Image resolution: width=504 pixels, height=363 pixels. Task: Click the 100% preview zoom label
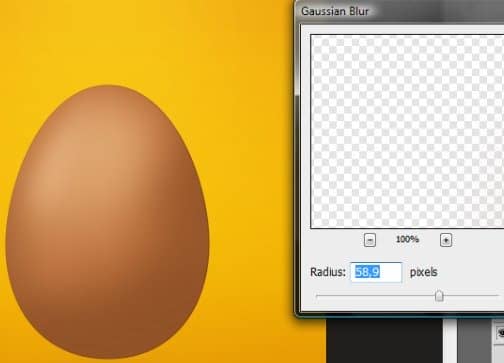[x=407, y=239]
